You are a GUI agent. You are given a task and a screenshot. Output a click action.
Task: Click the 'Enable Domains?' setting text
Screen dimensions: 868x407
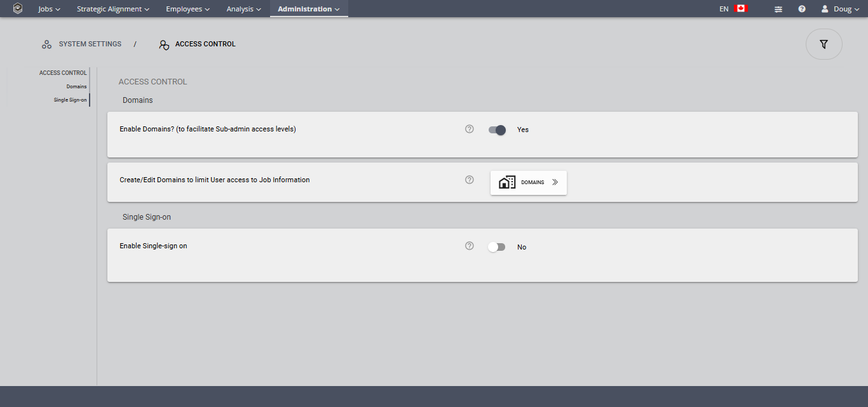(208, 129)
